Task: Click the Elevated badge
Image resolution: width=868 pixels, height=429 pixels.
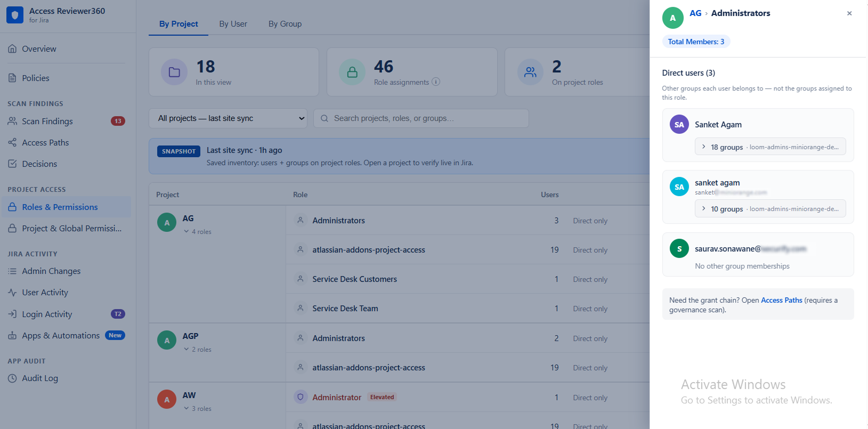Action: click(x=382, y=397)
